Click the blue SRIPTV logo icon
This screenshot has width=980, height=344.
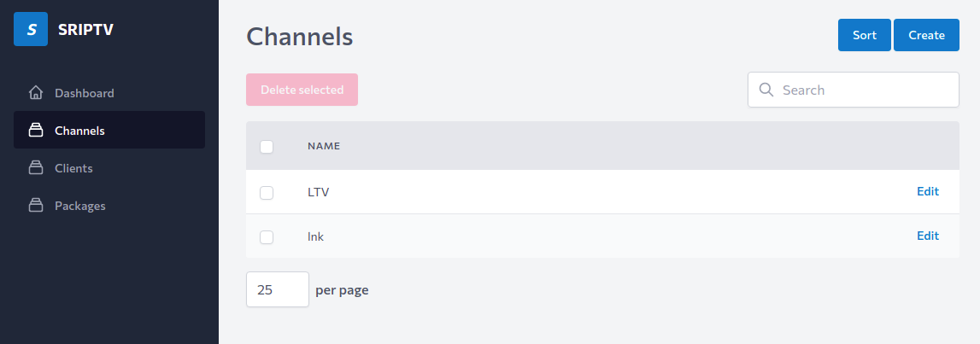31,29
